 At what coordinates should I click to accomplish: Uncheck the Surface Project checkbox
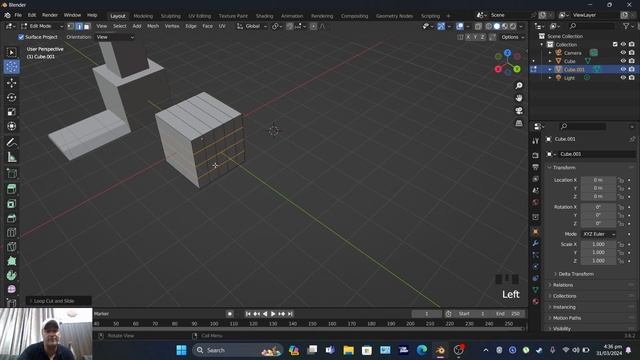pos(21,37)
